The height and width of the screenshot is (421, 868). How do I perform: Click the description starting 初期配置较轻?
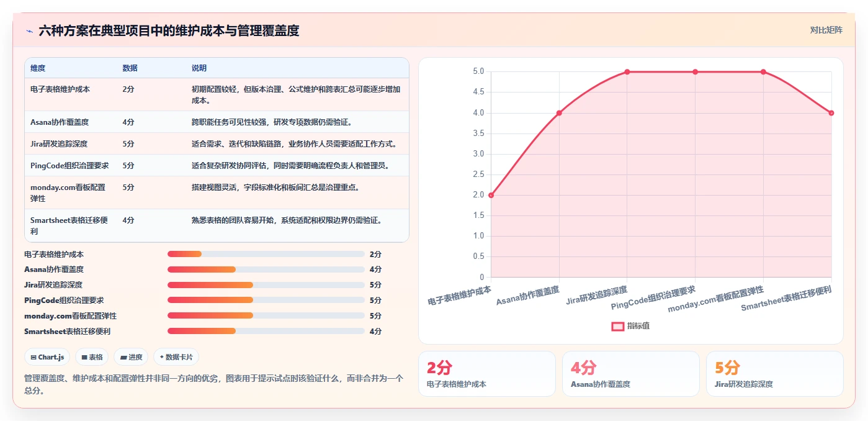[x=296, y=95]
